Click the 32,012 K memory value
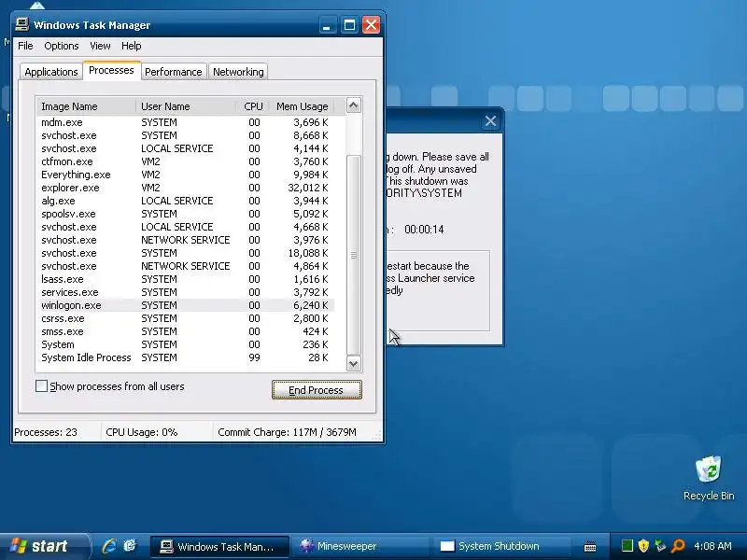This screenshot has height=560, width=747. (308, 188)
